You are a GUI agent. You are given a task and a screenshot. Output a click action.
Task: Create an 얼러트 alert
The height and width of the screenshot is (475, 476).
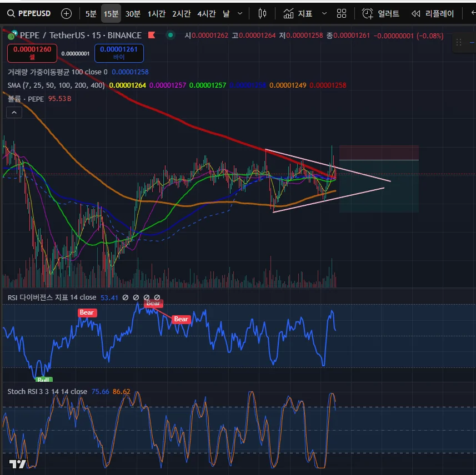point(380,14)
